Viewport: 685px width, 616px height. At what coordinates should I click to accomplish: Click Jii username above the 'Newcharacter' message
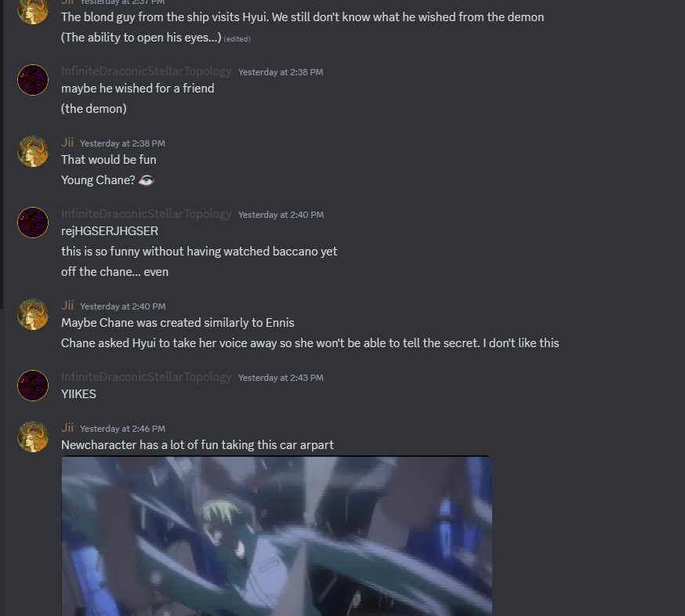pos(67,428)
